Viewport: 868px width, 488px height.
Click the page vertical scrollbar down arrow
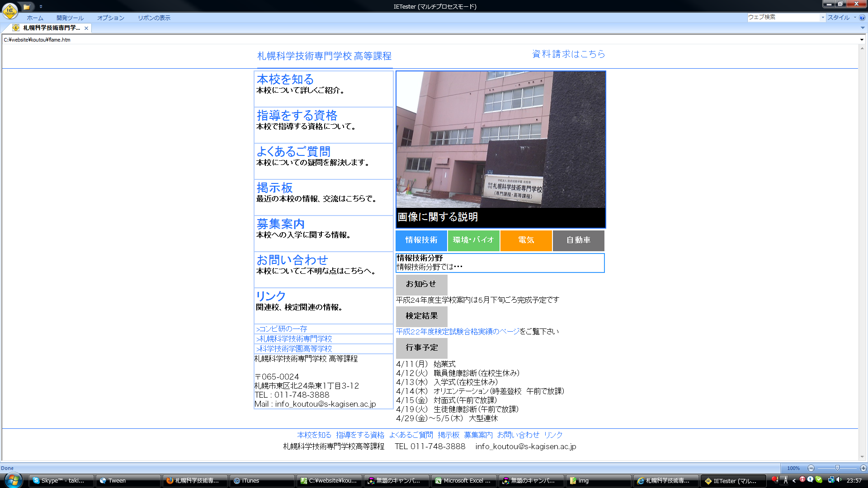pyautogui.click(x=862, y=457)
